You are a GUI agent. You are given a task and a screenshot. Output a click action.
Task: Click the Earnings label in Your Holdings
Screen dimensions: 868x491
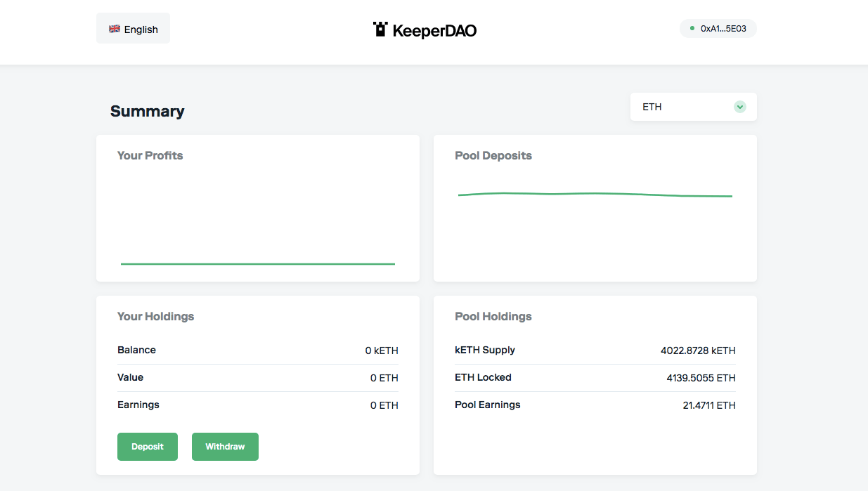point(138,405)
